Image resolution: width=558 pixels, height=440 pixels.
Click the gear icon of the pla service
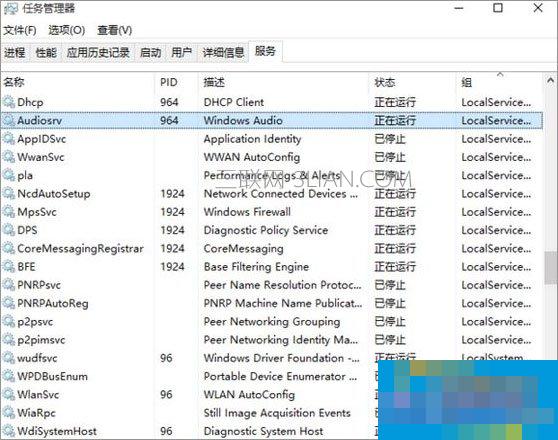tap(9, 176)
